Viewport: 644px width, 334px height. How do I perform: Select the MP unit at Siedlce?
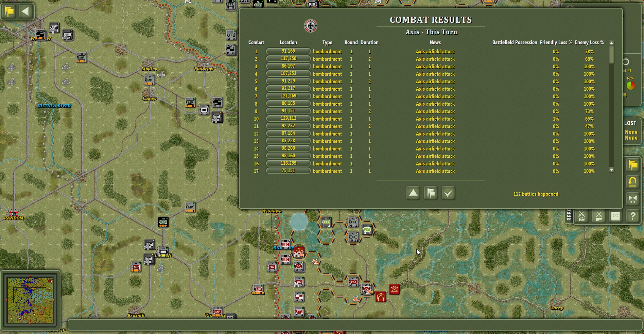(x=150, y=80)
